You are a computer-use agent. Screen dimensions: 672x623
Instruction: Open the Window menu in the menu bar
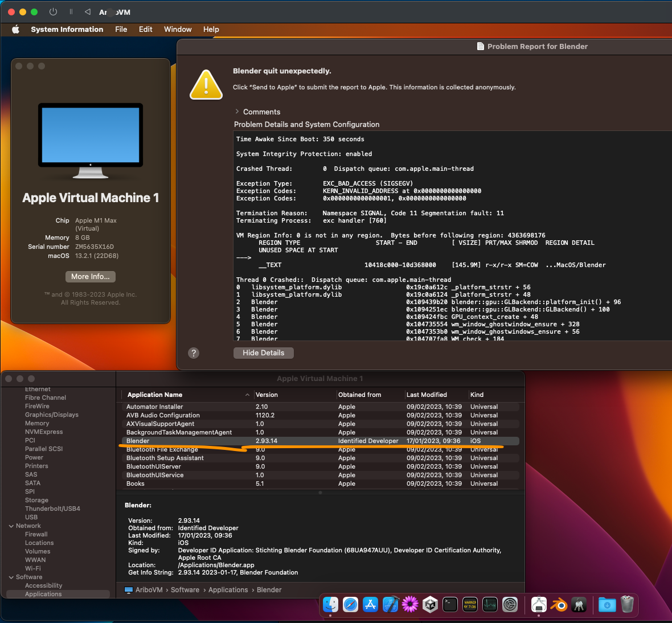pos(177,29)
